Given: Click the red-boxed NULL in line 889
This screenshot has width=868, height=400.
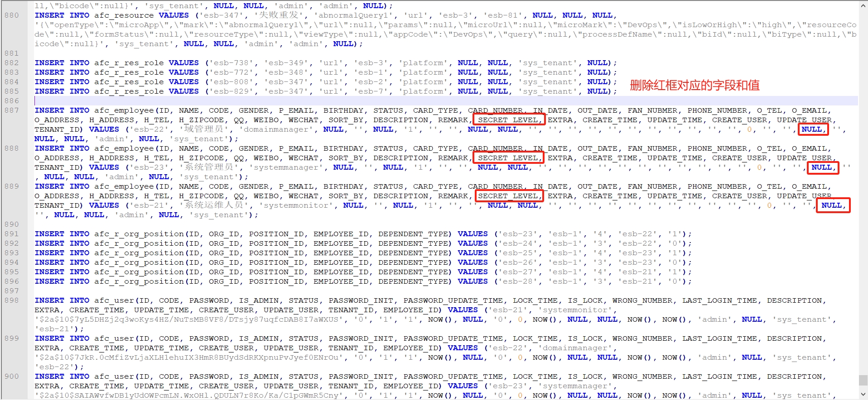Looking at the screenshot, I should 832,205.
